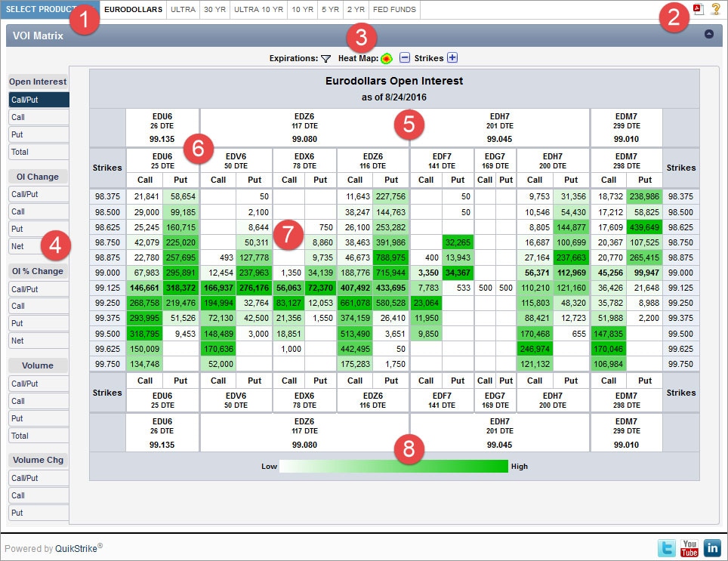Select Total under Open Interest
728x561 pixels.
pos(38,152)
